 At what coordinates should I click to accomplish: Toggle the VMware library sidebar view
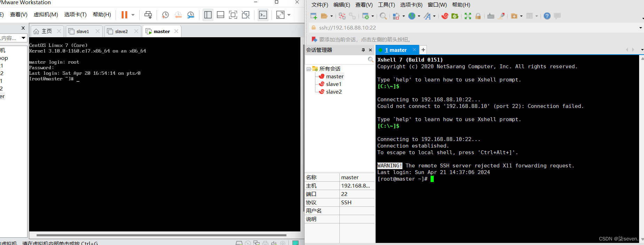point(208,15)
